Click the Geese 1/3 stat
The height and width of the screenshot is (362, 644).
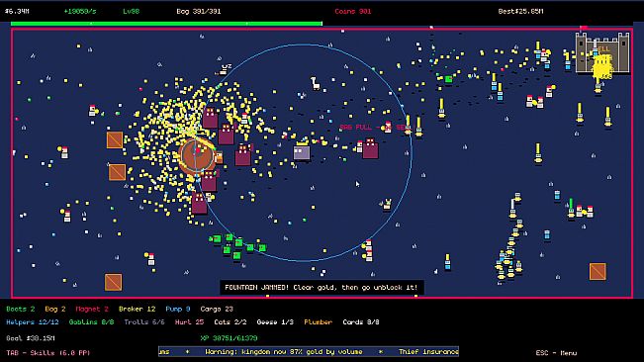pos(275,322)
